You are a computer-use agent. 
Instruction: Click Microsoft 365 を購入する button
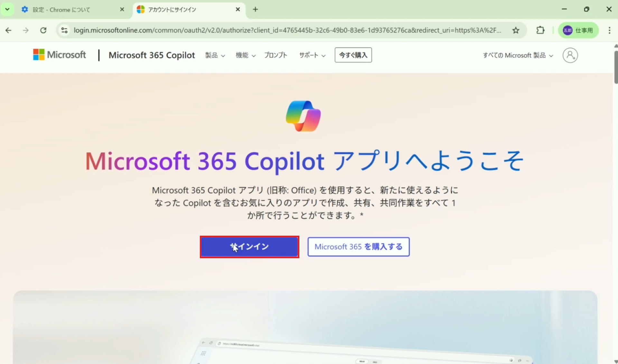click(x=358, y=247)
